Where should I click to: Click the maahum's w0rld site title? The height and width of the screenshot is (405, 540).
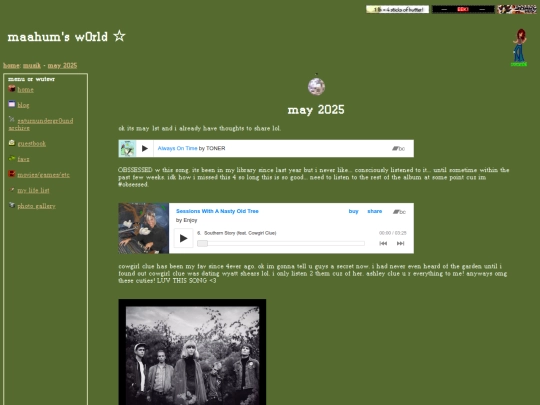pos(66,36)
